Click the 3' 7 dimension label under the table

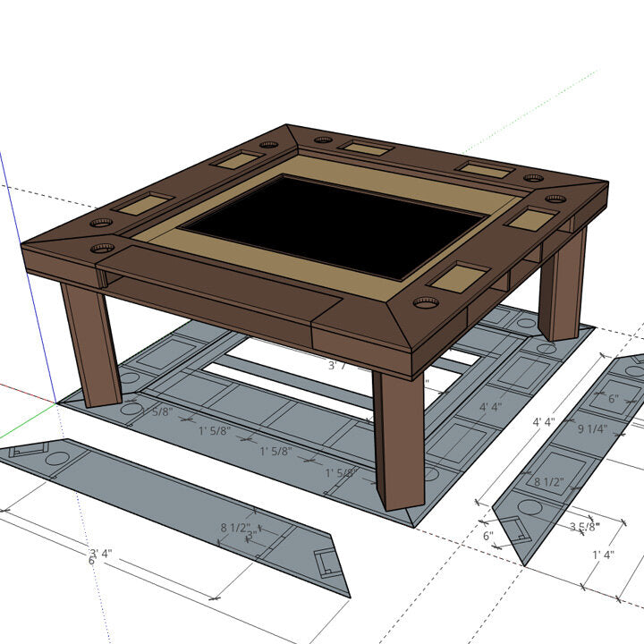337,365
